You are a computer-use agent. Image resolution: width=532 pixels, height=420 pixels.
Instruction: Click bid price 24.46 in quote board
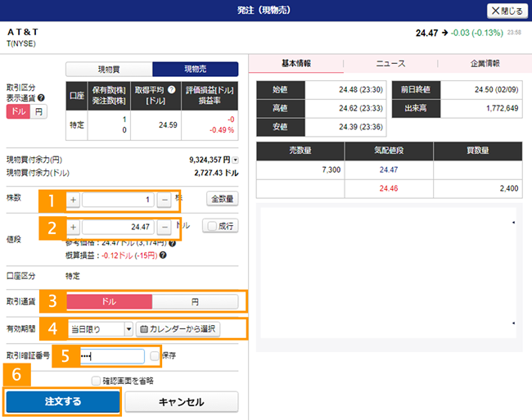389,188
